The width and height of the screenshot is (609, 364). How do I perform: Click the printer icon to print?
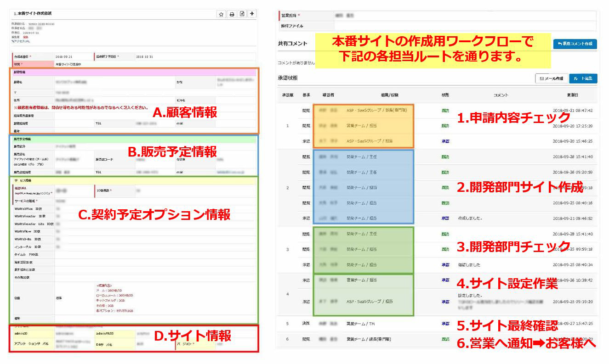(232, 14)
